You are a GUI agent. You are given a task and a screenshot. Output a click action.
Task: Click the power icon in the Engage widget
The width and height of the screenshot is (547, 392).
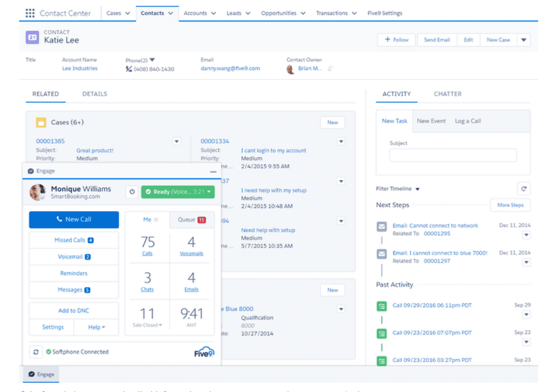click(x=131, y=192)
